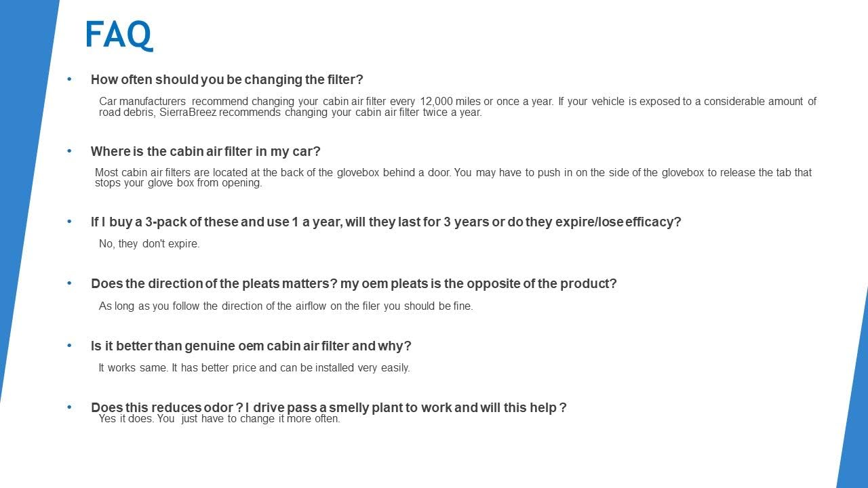Click the bullet beside the changing-the-filter question
The image size is (868, 488).
(x=69, y=79)
